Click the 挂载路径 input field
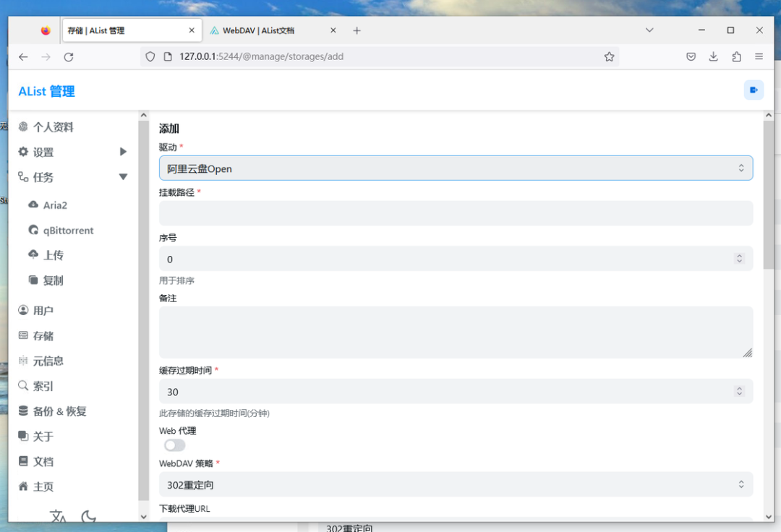 456,213
